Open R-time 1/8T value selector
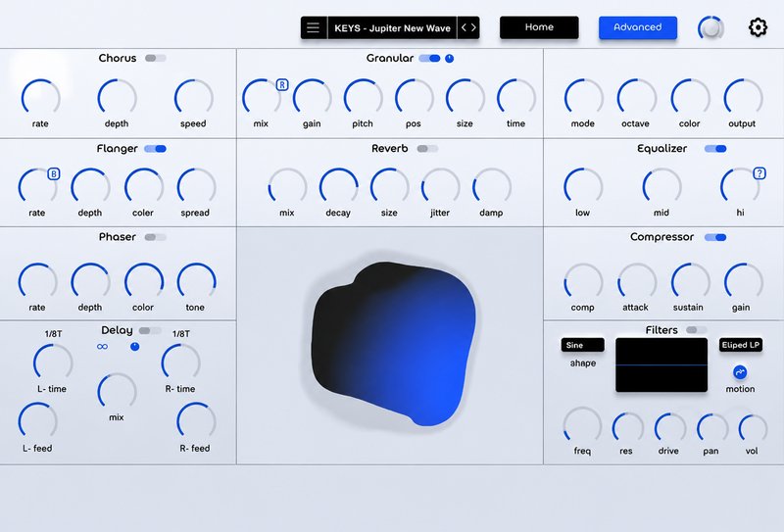 coord(181,333)
